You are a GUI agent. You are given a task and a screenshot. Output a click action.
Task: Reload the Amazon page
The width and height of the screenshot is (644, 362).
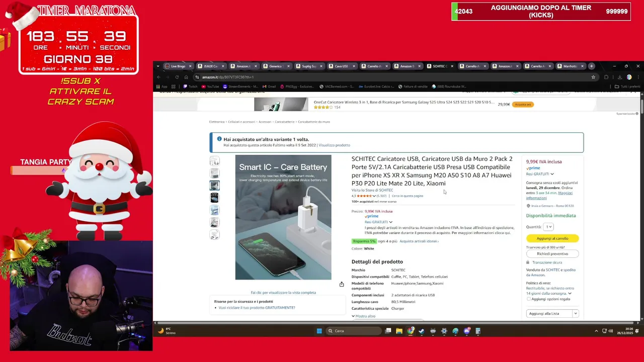pos(177,77)
